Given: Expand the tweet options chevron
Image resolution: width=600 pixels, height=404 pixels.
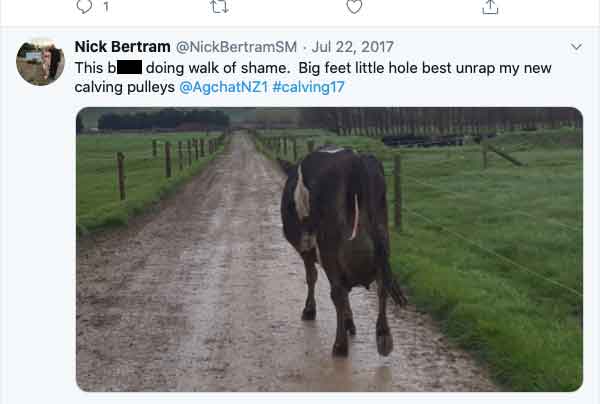Looking at the screenshot, I should tap(576, 47).
